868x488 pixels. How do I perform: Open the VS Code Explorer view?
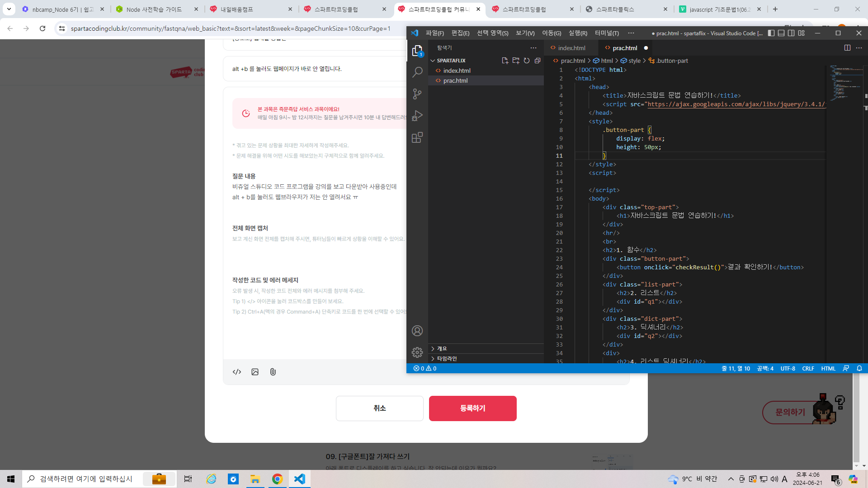(417, 51)
